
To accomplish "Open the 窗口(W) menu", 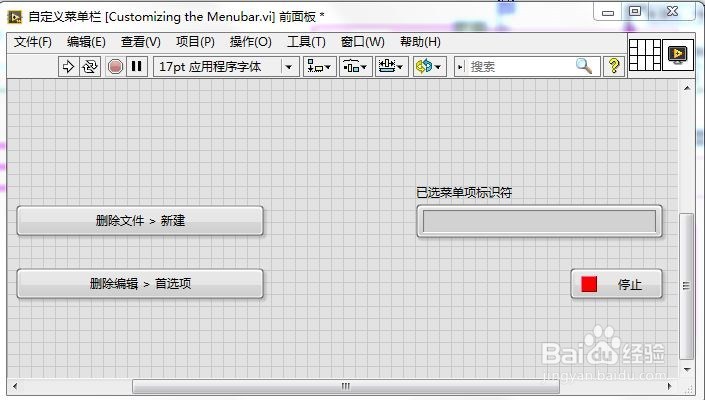I will click(362, 42).
